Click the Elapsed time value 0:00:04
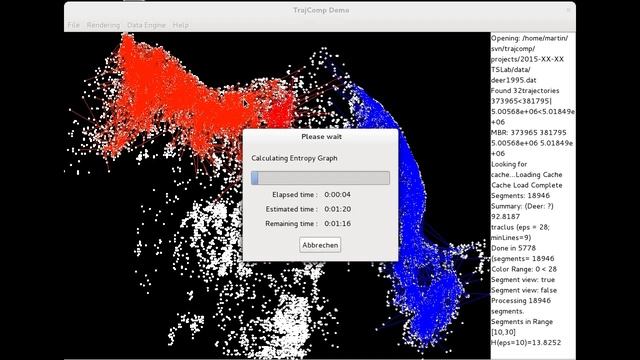Screen dimensions: 640x360 [338, 195]
